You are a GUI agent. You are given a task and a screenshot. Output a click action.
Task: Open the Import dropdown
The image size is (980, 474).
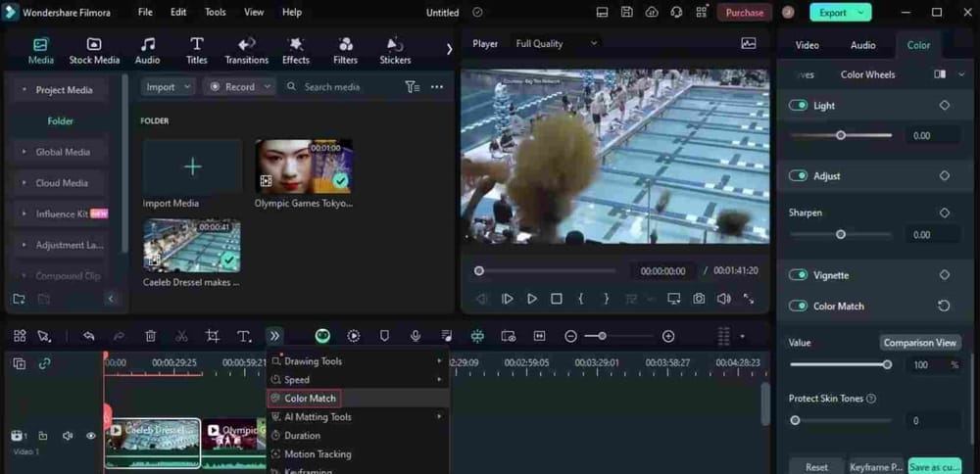[x=168, y=87]
